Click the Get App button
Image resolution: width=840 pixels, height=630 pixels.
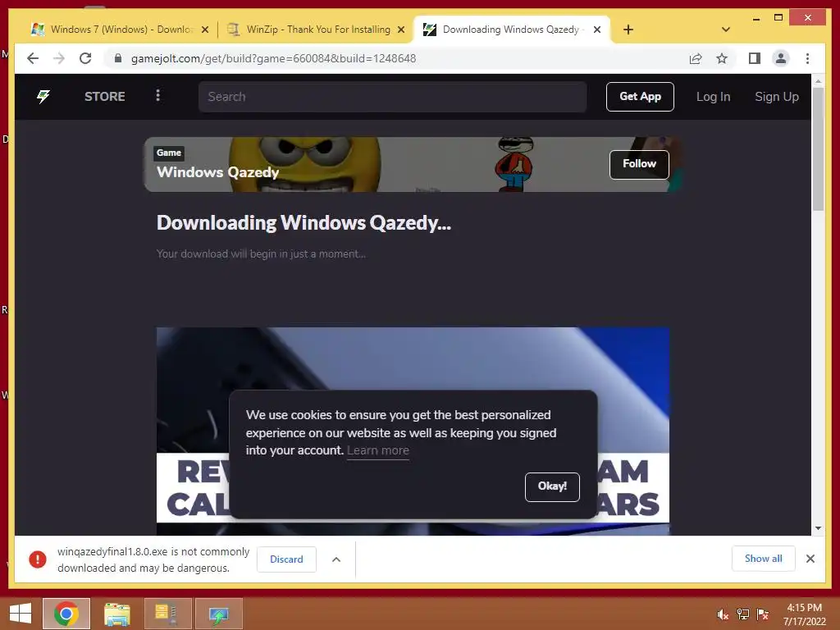[640, 97]
